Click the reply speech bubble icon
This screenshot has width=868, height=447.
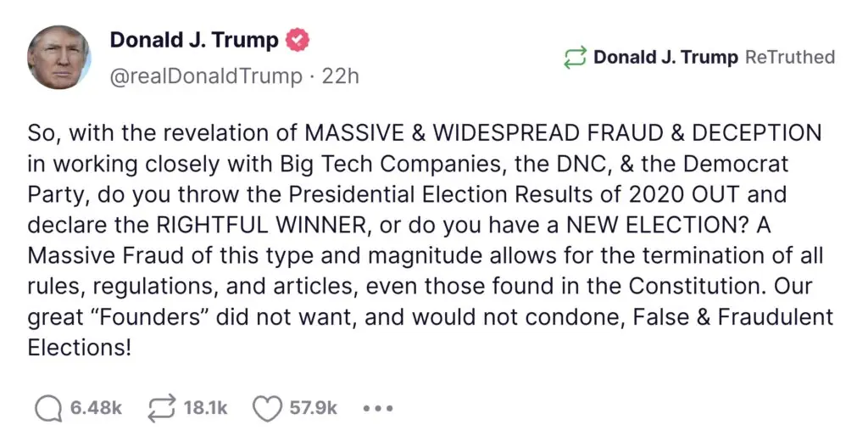(x=48, y=408)
